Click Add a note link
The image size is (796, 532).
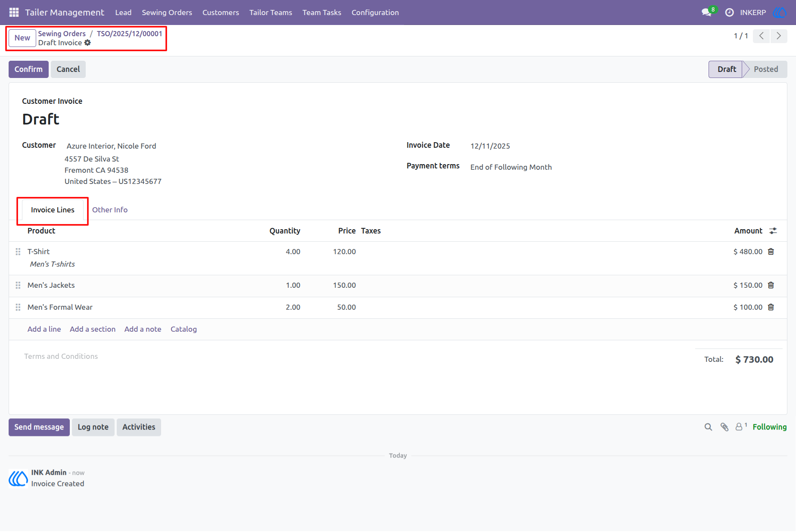click(x=143, y=329)
